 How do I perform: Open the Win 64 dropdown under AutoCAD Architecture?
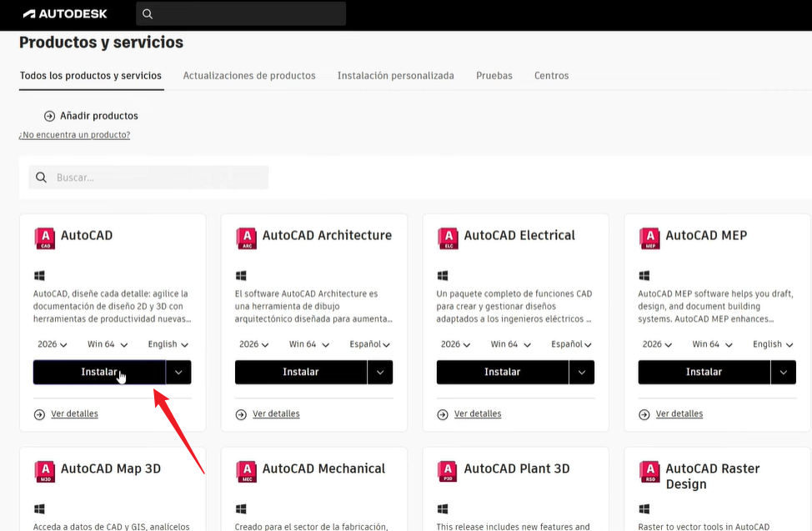[308, 343]
